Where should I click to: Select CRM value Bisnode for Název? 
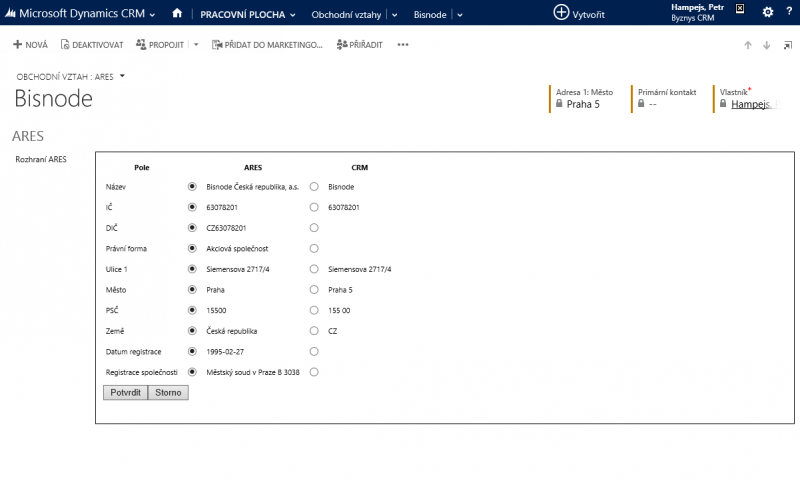coord(314,187)
